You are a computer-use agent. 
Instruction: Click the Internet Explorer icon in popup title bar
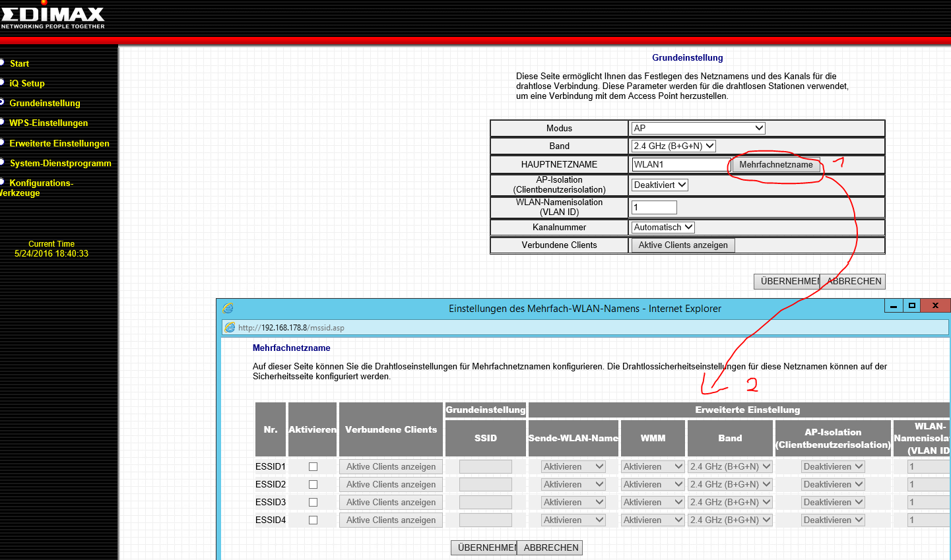tap(228, 308)
